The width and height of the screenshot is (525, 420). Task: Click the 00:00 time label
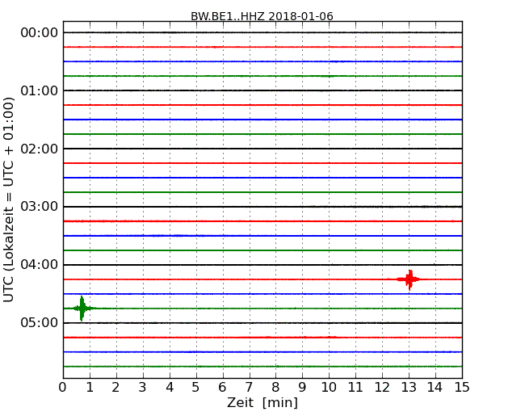tap(40, 33)
